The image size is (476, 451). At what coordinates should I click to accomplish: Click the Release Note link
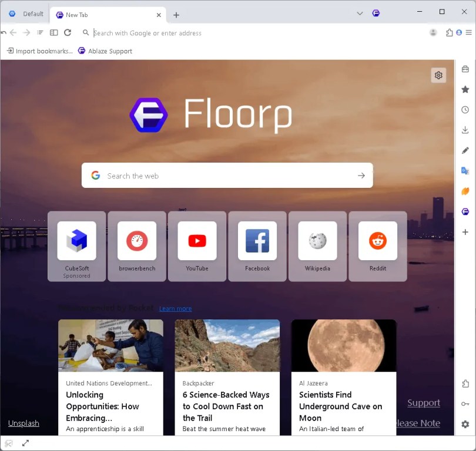(418, 423)
